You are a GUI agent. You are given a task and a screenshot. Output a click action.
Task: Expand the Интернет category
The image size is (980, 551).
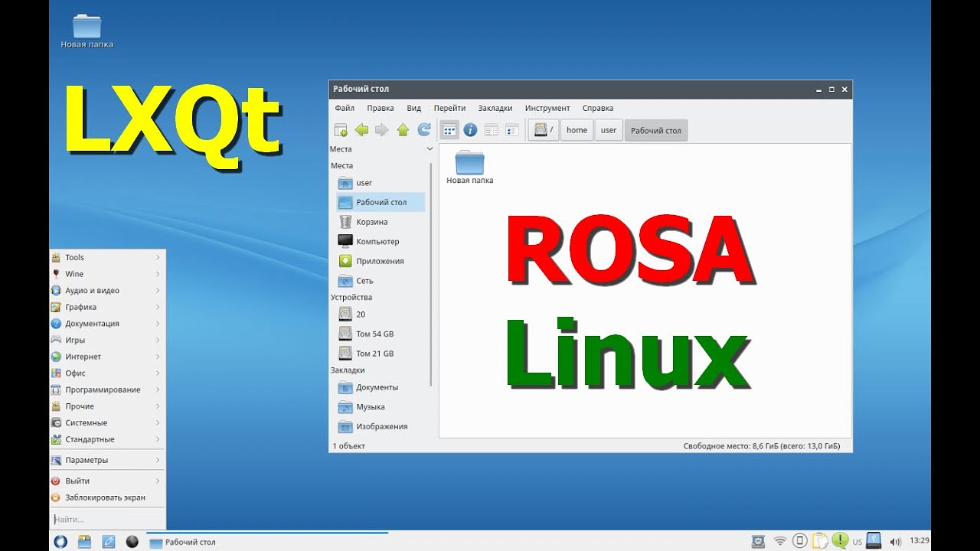click(x=107, y=357)
